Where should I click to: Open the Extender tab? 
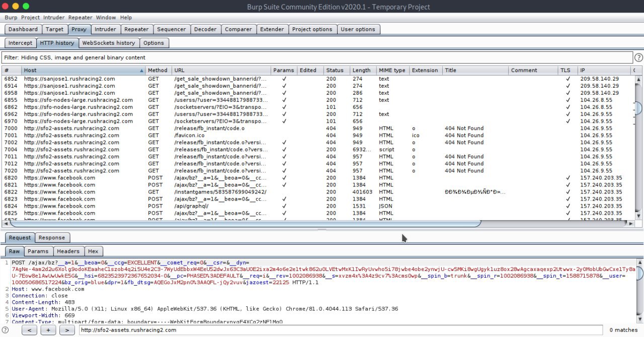[x=272, y=29]
